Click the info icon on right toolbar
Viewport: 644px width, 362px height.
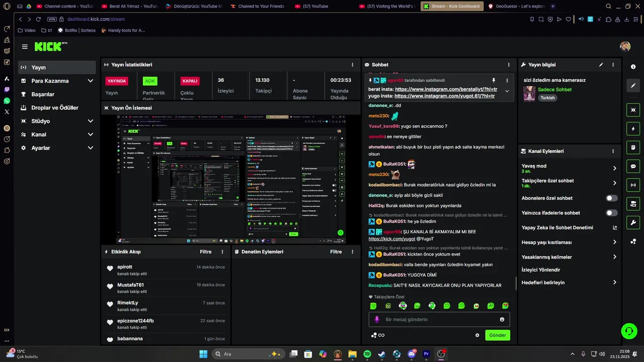tap(633, 67)
